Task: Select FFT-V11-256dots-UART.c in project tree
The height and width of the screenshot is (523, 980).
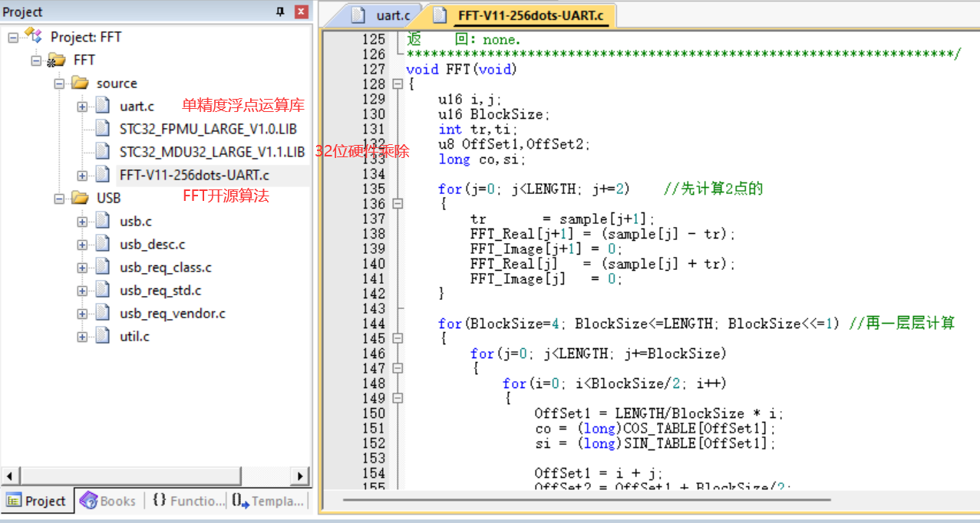Action: [x=194, y=175]
